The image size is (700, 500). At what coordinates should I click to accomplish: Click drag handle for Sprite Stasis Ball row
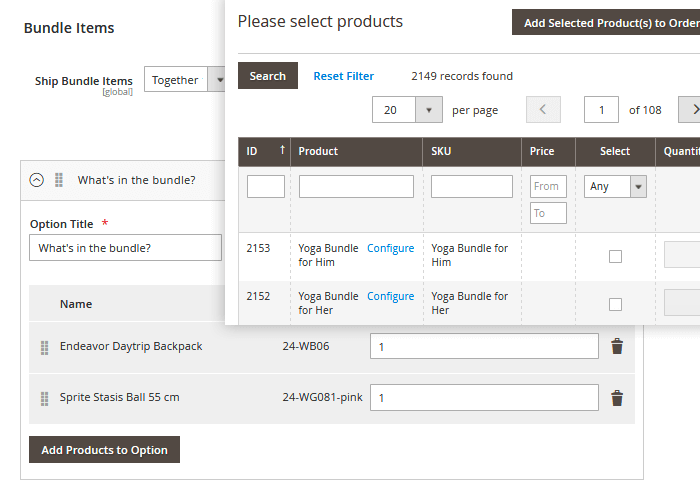[45, 398]
